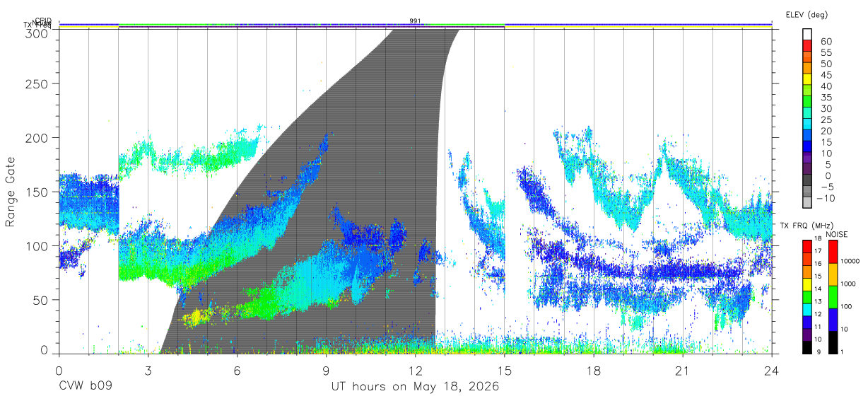The width and height of the screenshot is (868, 401).
Task: Click the 50 tick label on Range Gate axis
Action: pos(41,300)
